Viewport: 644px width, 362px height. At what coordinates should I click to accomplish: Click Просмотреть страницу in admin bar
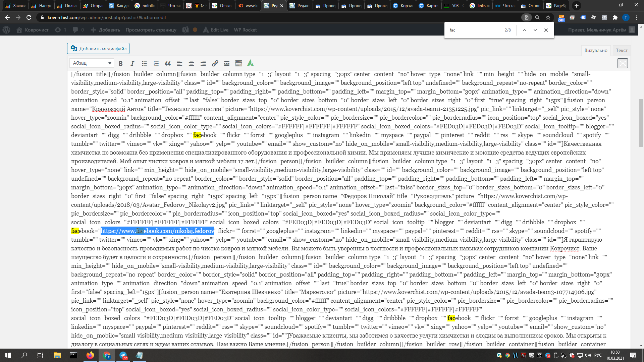tap(151, 30)
